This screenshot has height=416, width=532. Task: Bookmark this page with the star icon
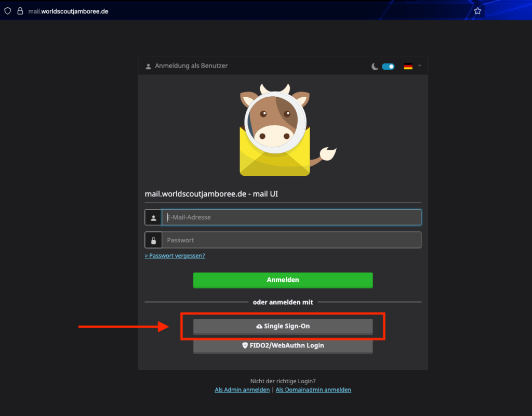click(477, 11)
